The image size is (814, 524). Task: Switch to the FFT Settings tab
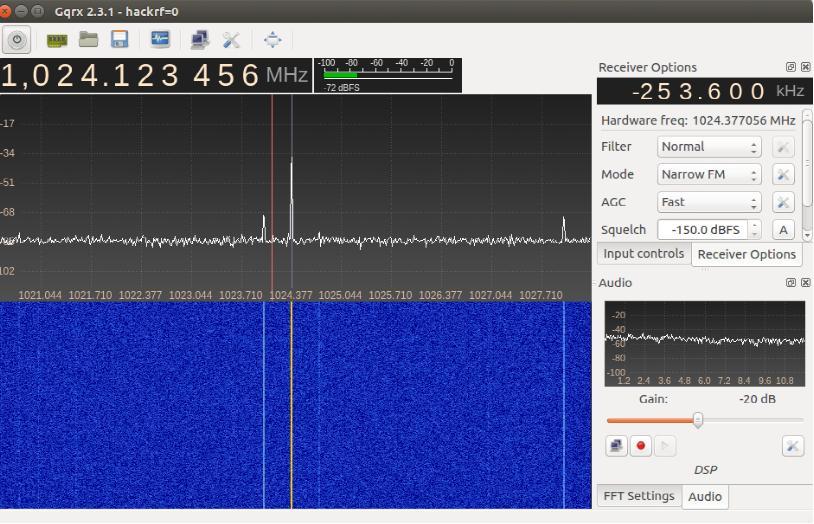coord(638,496)
